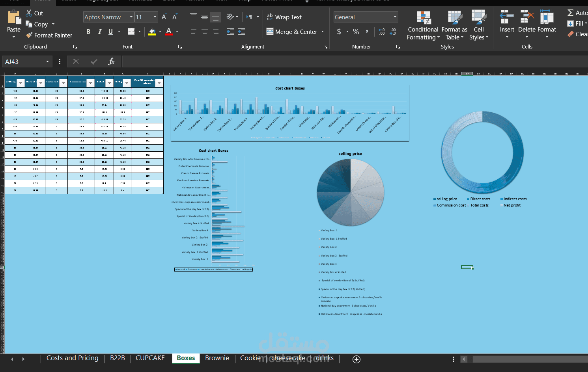This screenshot has height=372, width=588.
Task: Increase indent in Alignment group
Action: (241, 32)
